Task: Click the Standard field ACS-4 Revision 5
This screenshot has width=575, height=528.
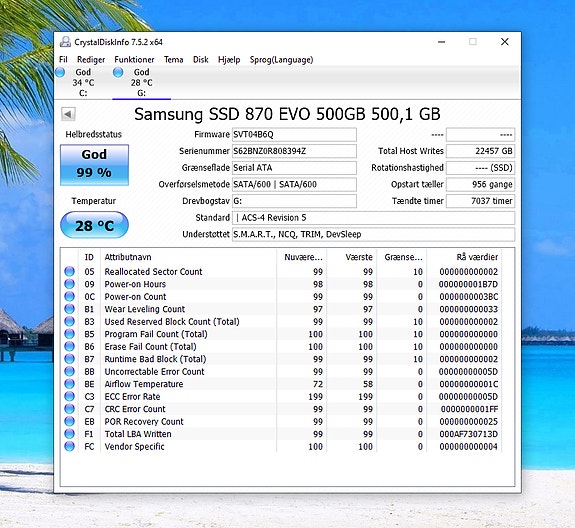Action: tap(373, 218)
